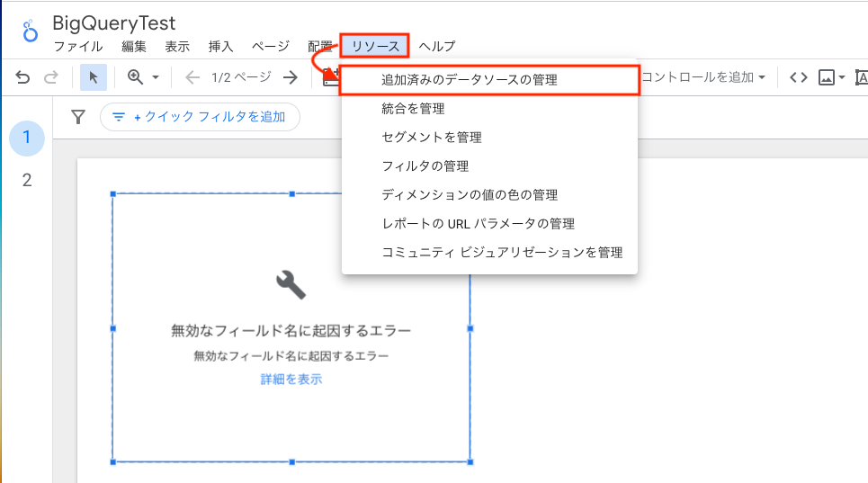Open the image dropdown arrow
This screenshot has height=483, width=868.
click(x=842, y=77)
